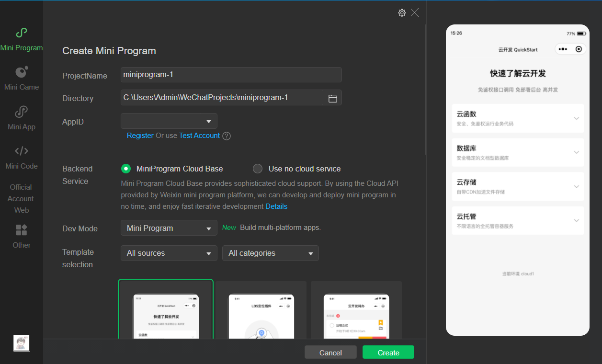Image resolution: width=602 pixels, height=364 pixels.
Task: Select Mini Program in the sidebar
Action: coord(22,39)
